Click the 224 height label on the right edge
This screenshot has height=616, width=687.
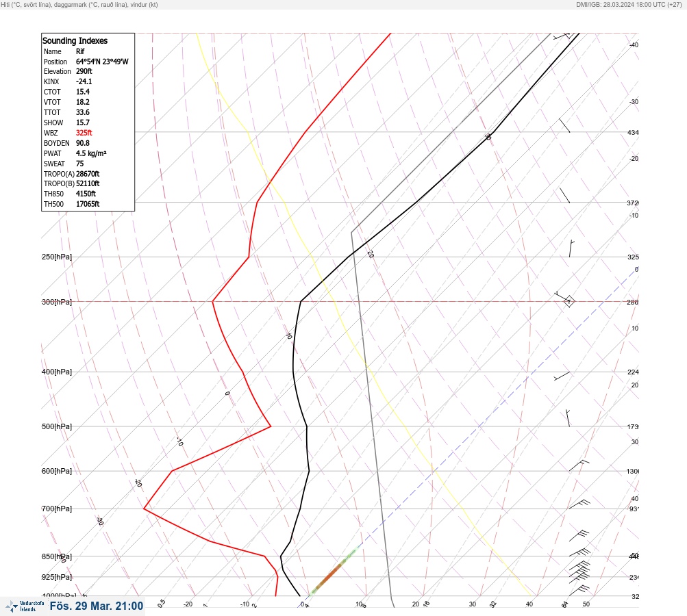pyautogui.click(x=633, y=372)
